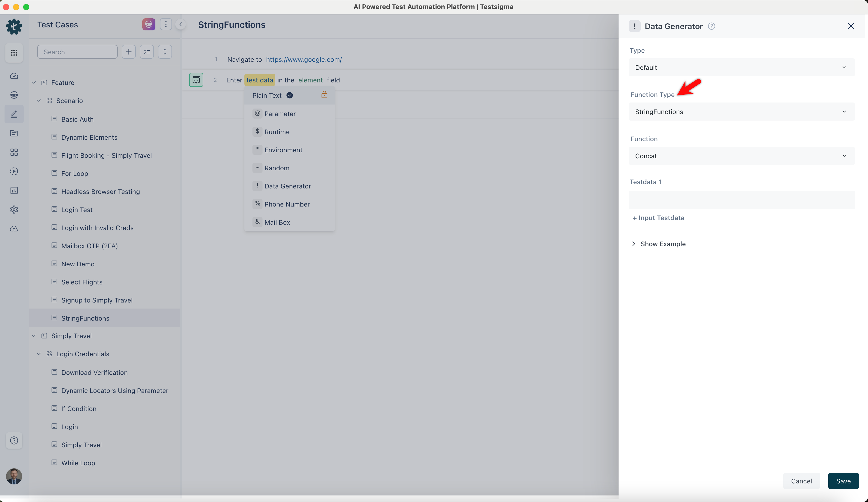Collapse the Test Cases panel arrow
This screenshot has width=868, height=502.
[181, 24]
